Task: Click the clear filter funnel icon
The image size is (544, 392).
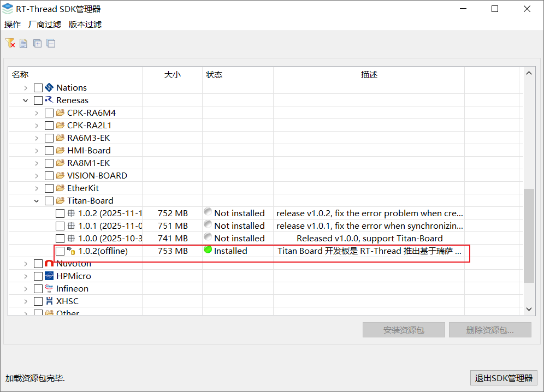Action: click(10, 43)
